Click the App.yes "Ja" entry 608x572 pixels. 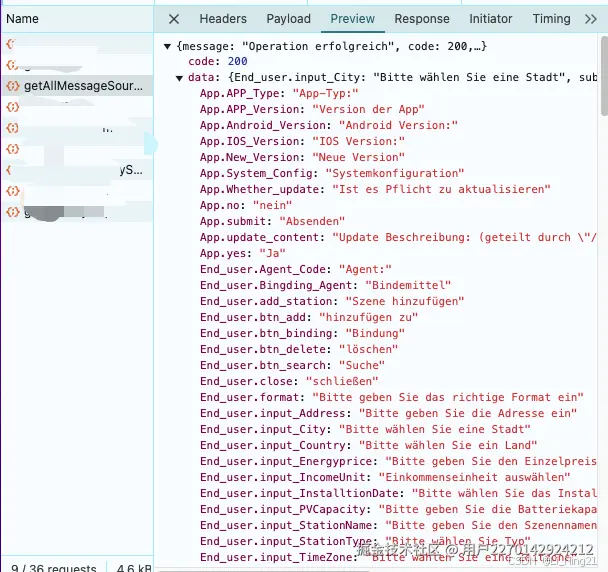(243, 253)
